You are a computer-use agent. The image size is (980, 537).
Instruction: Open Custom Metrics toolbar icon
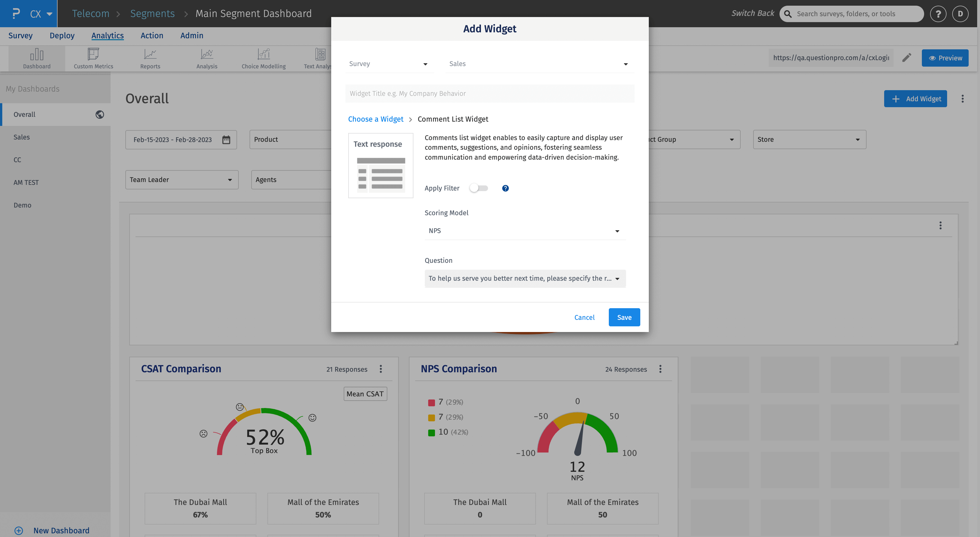click(93, 54)
